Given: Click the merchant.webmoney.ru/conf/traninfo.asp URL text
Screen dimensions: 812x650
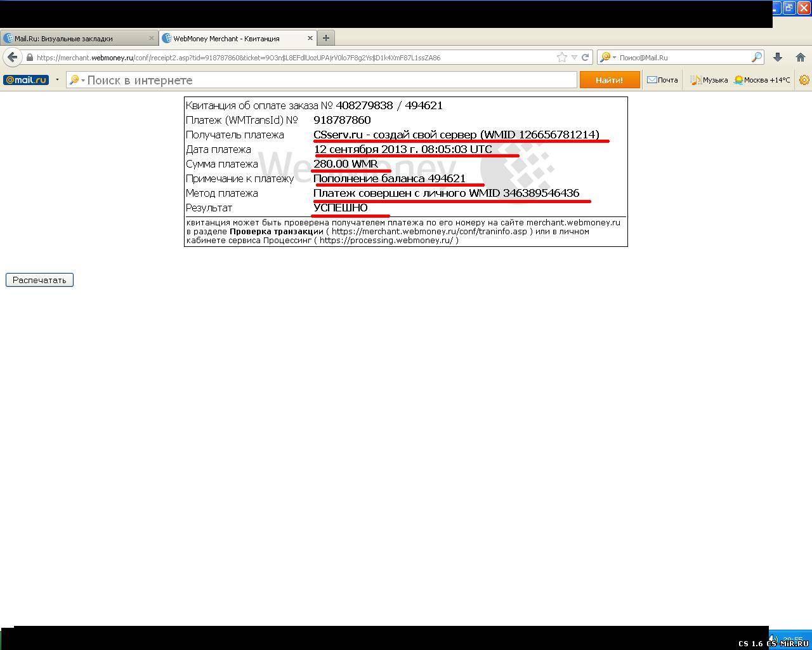Looking at the screenshot, I should pos(429,231).
